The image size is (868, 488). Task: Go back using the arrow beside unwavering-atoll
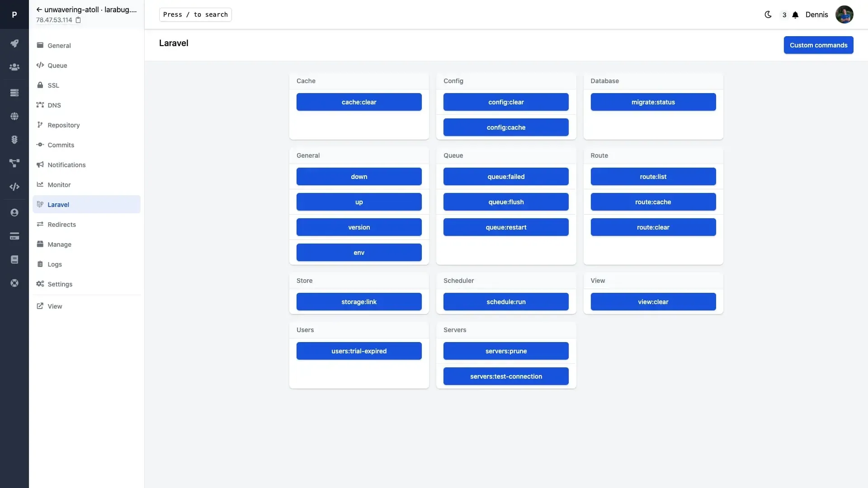click(x=39, y=9)
